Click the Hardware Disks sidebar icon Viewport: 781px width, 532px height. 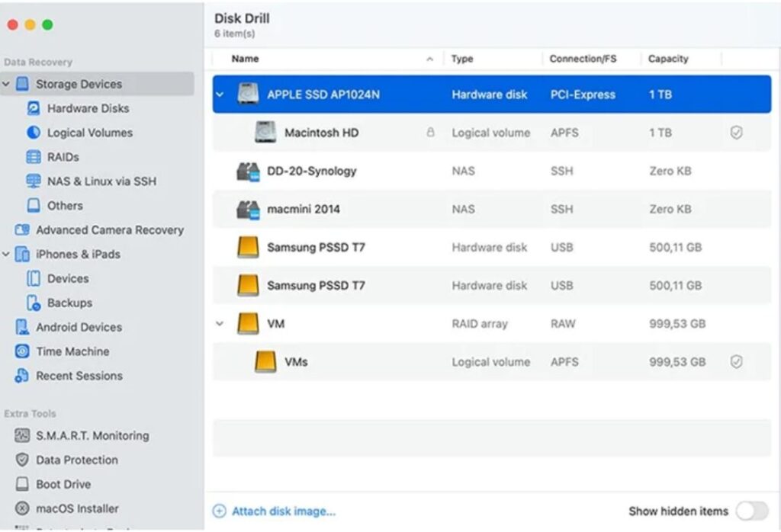pyautogui.click(x=33, y=108)
